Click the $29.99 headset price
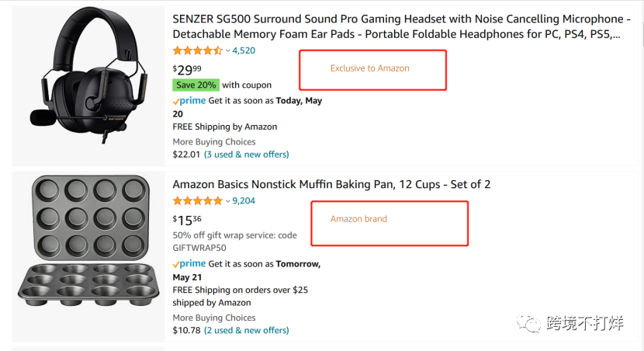Viewport: 644px width, 351px height. [x=186, y=69]
